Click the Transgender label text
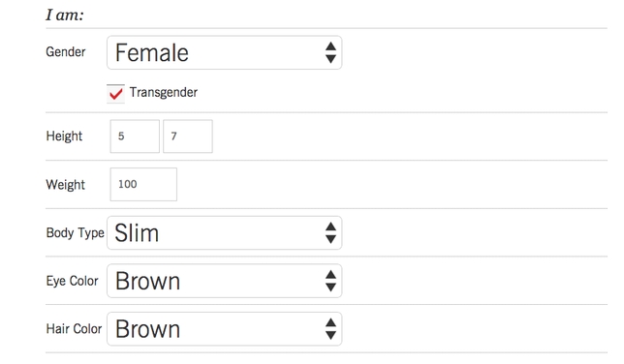624x364 pixels. tap(164, 92)
